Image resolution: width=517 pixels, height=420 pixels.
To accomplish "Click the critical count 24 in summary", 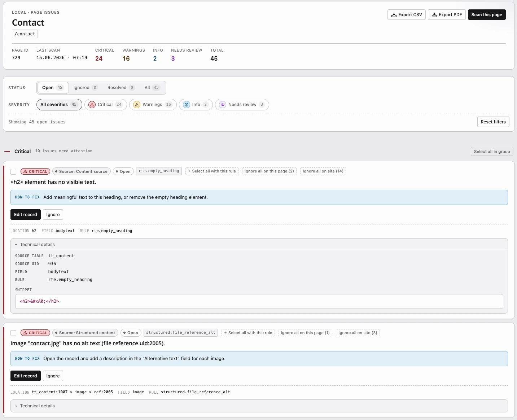I will point(99,58).
